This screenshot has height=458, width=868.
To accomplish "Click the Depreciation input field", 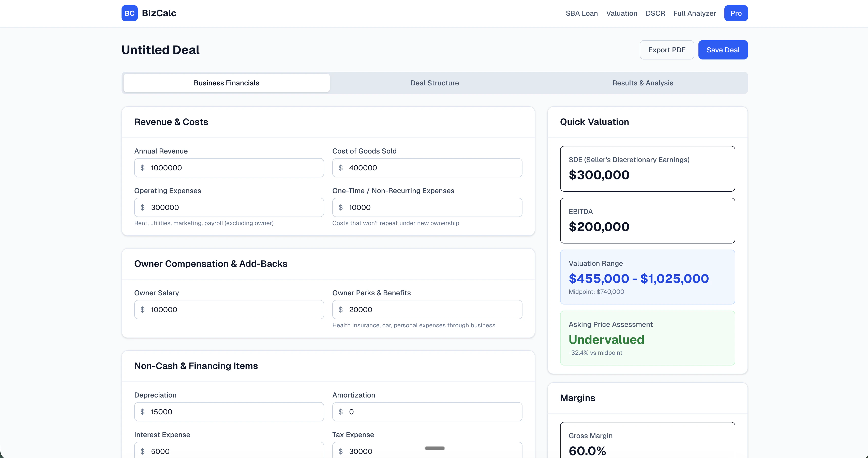I will (x=229, y=411).
